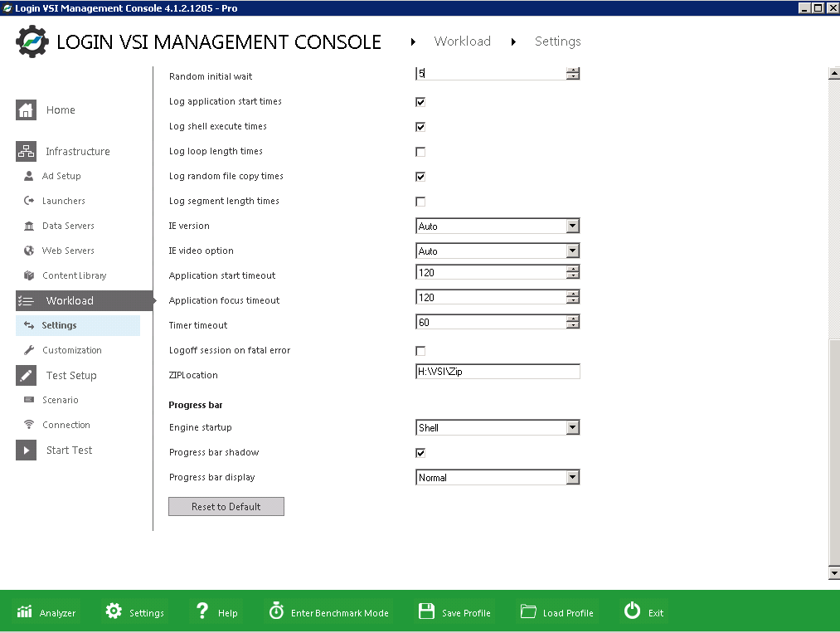Open Launchers page
Screen dimensions: 840x633
point(64,201)
